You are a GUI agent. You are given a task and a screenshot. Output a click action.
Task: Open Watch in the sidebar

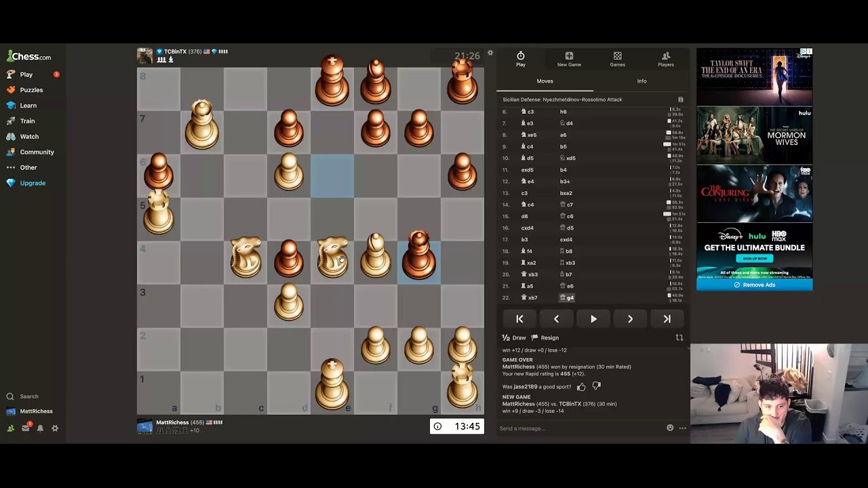[29, 137]
